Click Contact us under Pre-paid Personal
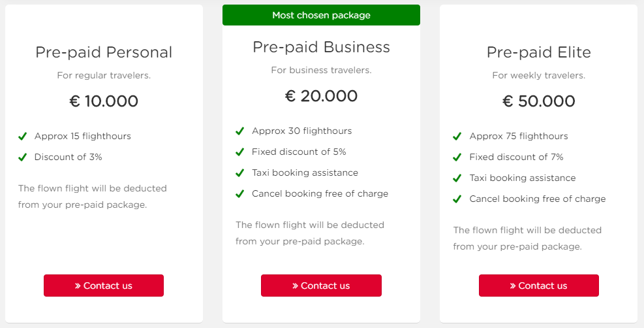The height and width of the screenshot is (328, 644). [104, 286]
